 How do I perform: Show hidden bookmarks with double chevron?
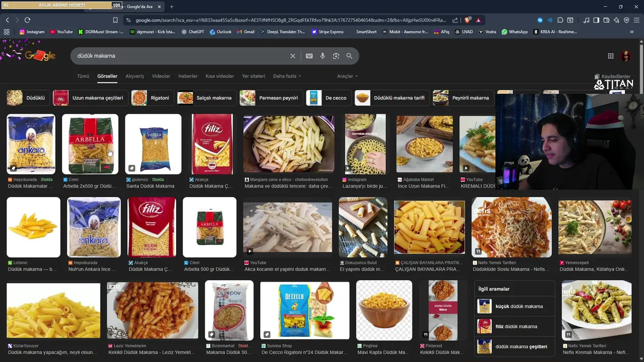click(632, 32)
